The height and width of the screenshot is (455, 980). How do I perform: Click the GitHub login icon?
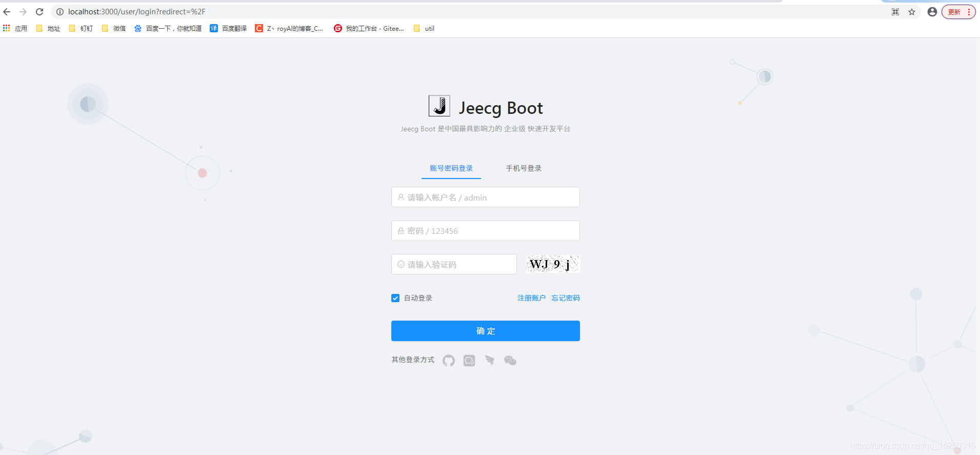449,361
